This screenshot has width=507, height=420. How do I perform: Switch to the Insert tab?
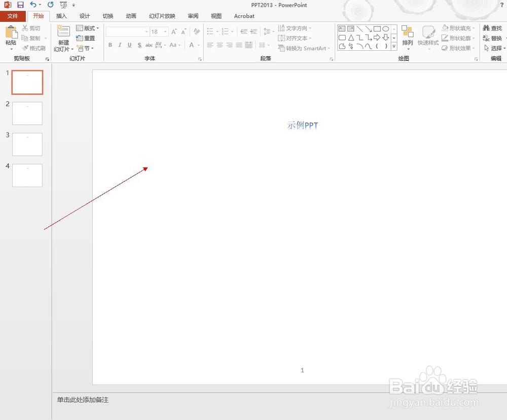click(61, 16)
